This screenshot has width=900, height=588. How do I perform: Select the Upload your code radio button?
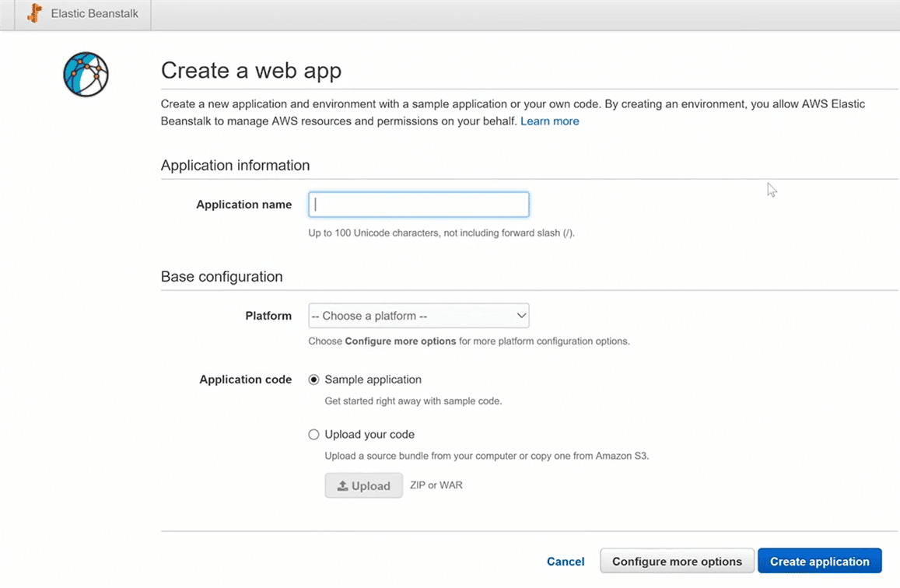(x=314, y=435)
